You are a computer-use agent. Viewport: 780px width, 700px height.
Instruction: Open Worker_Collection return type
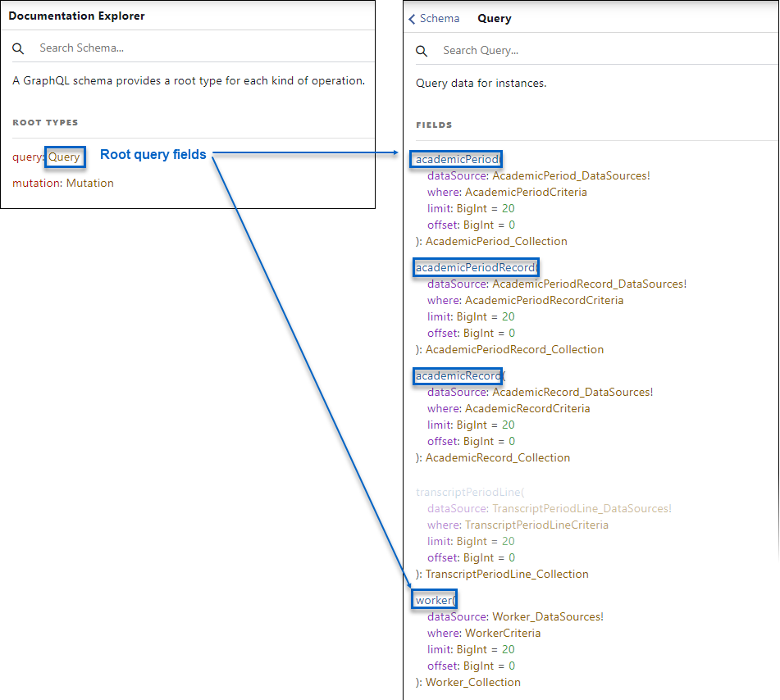tap(473, 683)
